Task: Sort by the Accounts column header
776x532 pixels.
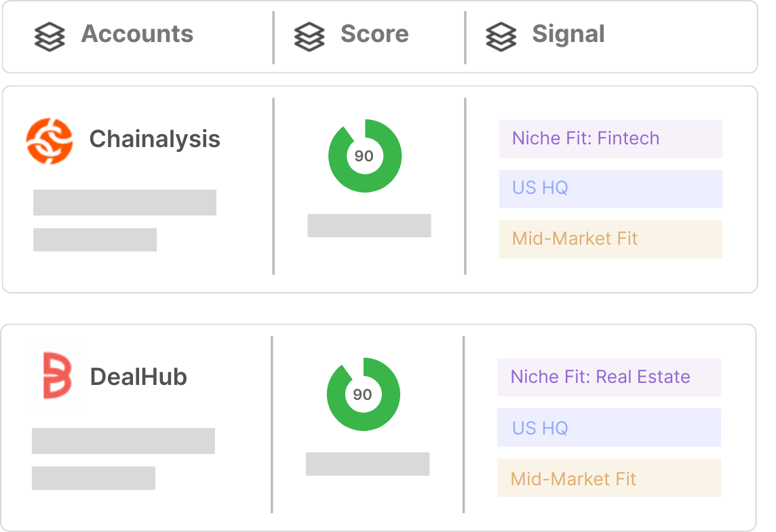Action: pyautogui.click(x=137, y=34)
